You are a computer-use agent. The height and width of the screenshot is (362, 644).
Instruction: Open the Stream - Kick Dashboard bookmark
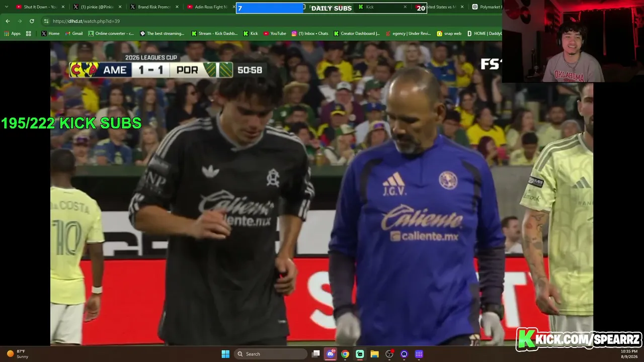coord(214,34)
